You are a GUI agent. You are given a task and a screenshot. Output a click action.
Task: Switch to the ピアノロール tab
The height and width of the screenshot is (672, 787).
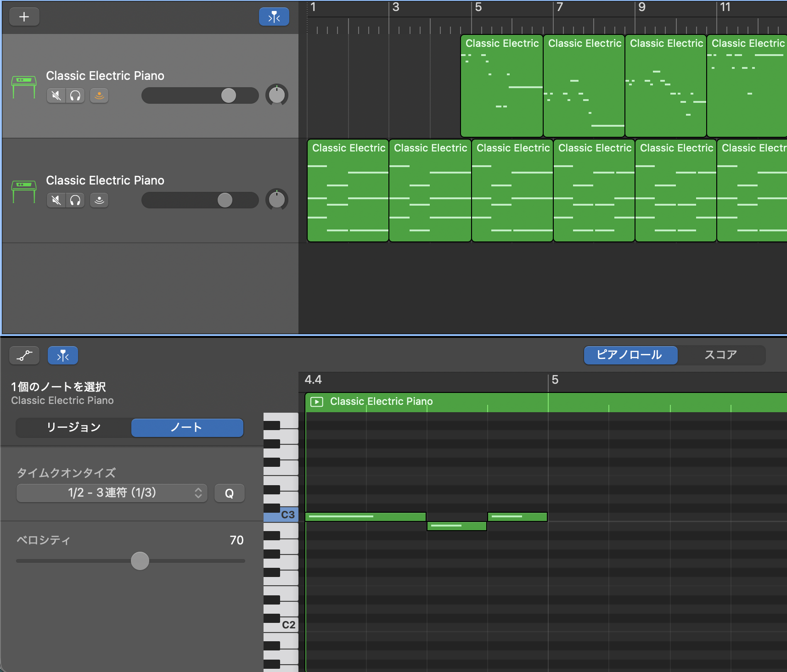click(x=630, y=355)
